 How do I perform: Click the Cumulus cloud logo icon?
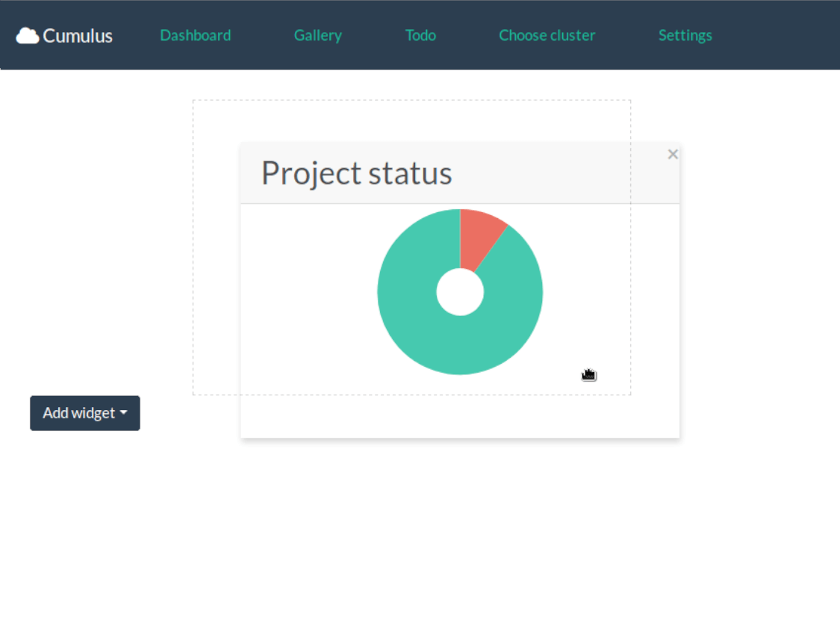(28, 36)
